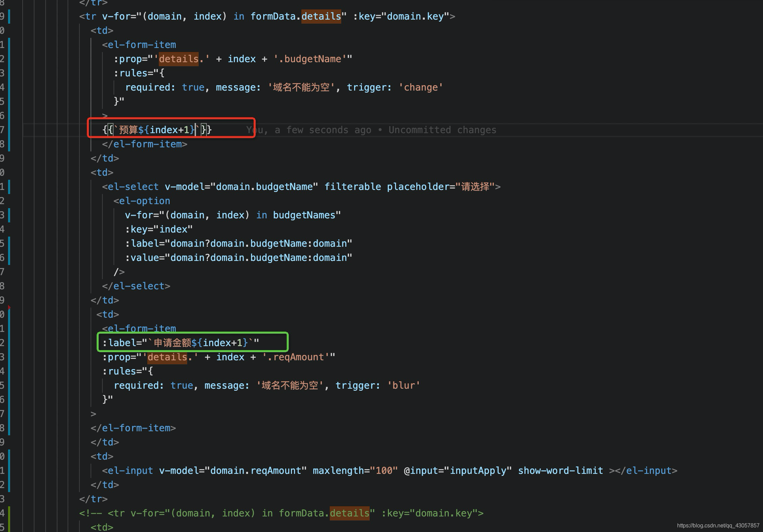The width and height of the screenshot is (763, 532).
Task: Click budgetNames in the el-option v-for
Action: pos(304,215)
